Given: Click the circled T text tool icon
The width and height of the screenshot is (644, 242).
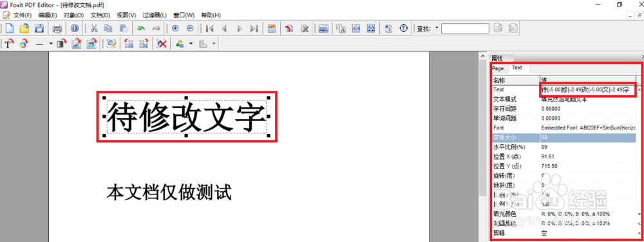Looking at the screenshot, I should pos(404,28).
